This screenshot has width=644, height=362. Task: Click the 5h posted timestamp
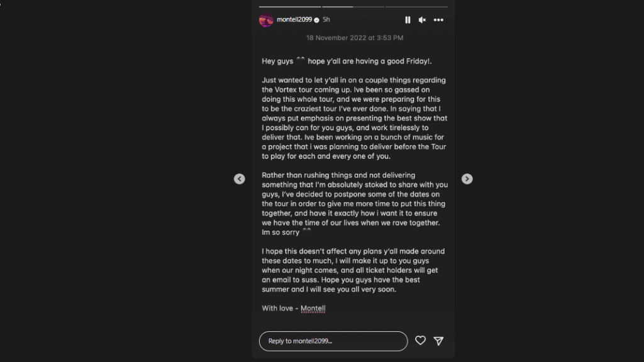(x=326, y=19)
